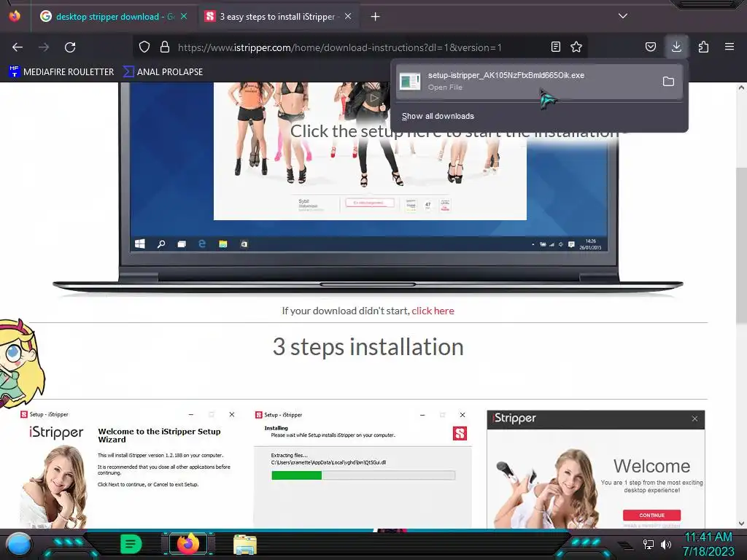This screenshot has height=560, width=747.
Task: Click the Start orb on taskbar
Action: point(18,544)
